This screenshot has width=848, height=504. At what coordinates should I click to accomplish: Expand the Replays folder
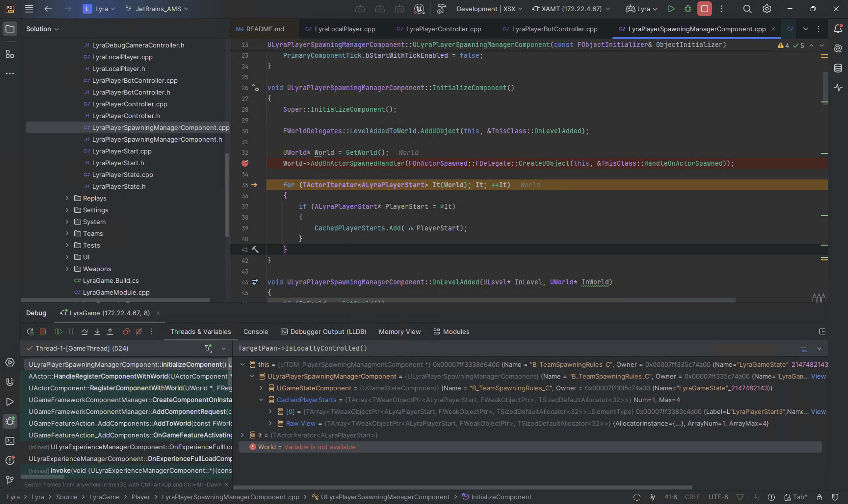click(67, 198)
